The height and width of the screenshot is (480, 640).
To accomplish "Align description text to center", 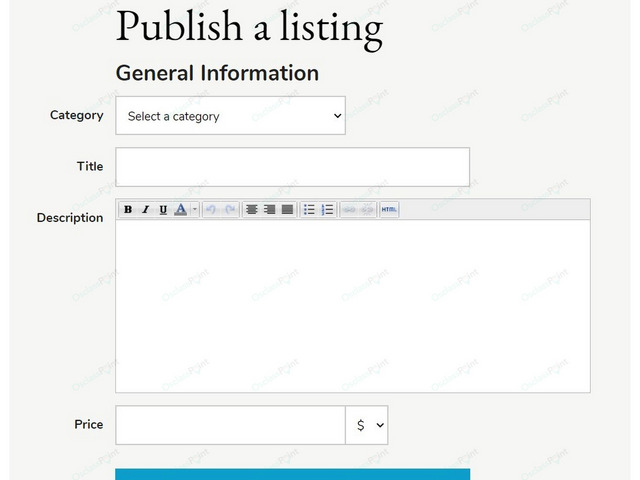I will tap(251, 210).
